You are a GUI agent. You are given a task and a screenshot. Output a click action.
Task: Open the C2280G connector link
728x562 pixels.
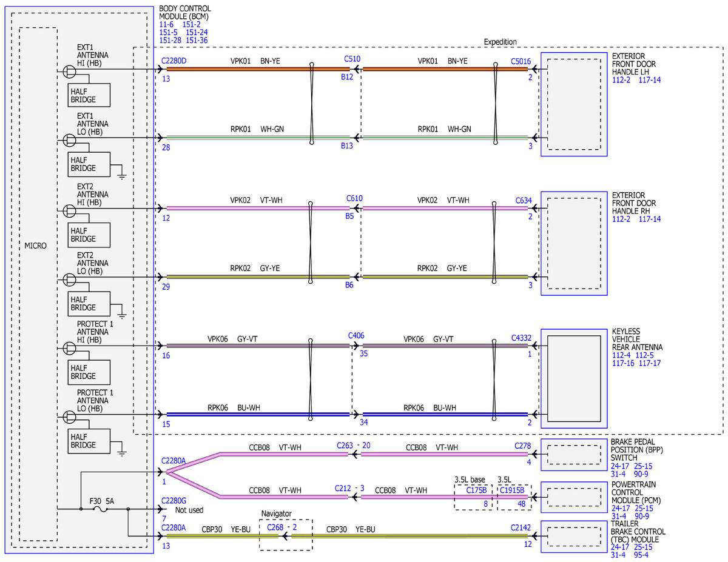[x=174, y=501]
